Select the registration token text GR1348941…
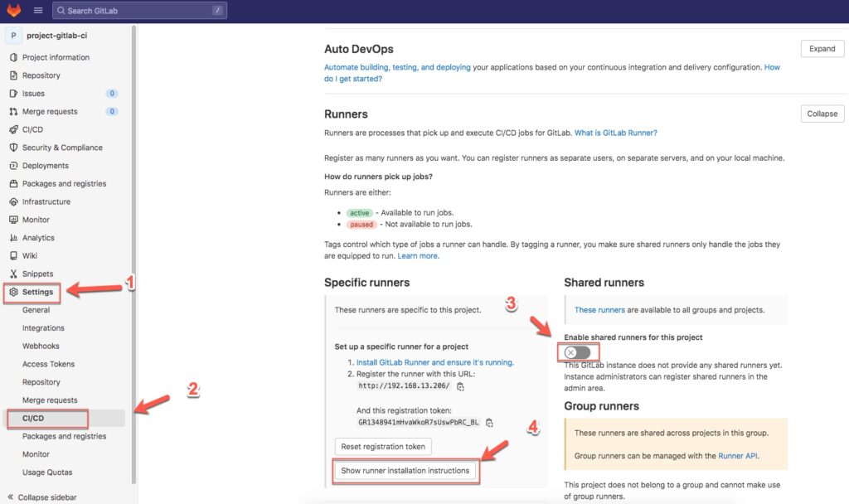The height and width of the screenshot is (504, 849). tap(418, 422)
